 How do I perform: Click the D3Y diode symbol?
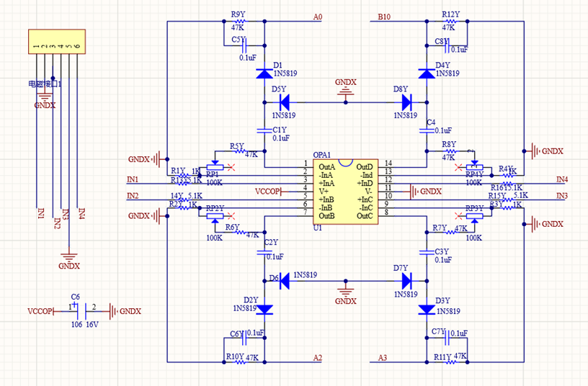[426, 309]
